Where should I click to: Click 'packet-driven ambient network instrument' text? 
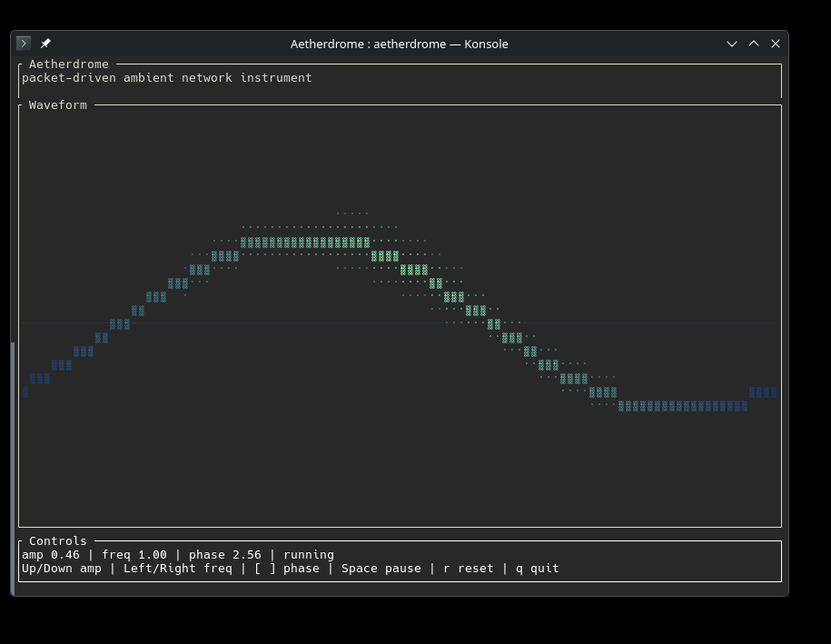(167, 78)
